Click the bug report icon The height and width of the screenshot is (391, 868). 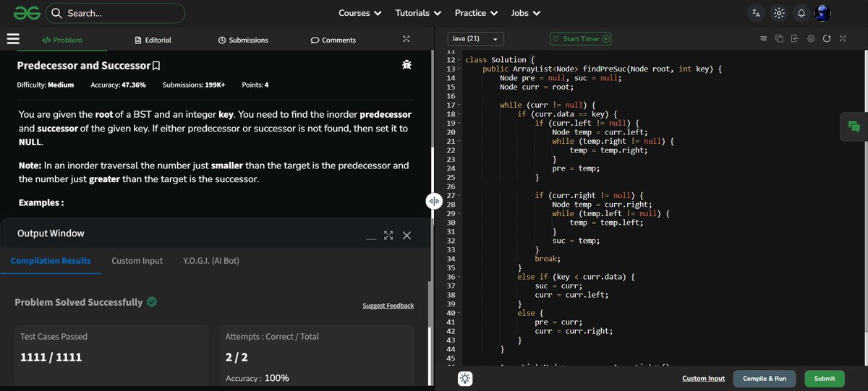(x=407, y=65)
